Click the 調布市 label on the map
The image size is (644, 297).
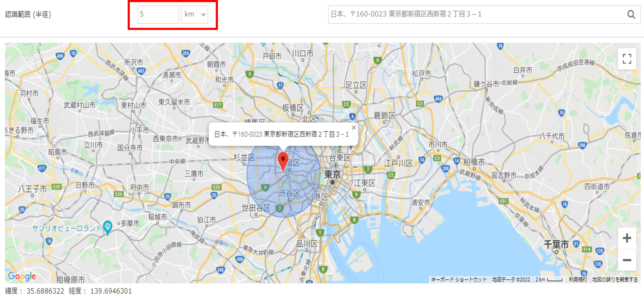(181, 205)
